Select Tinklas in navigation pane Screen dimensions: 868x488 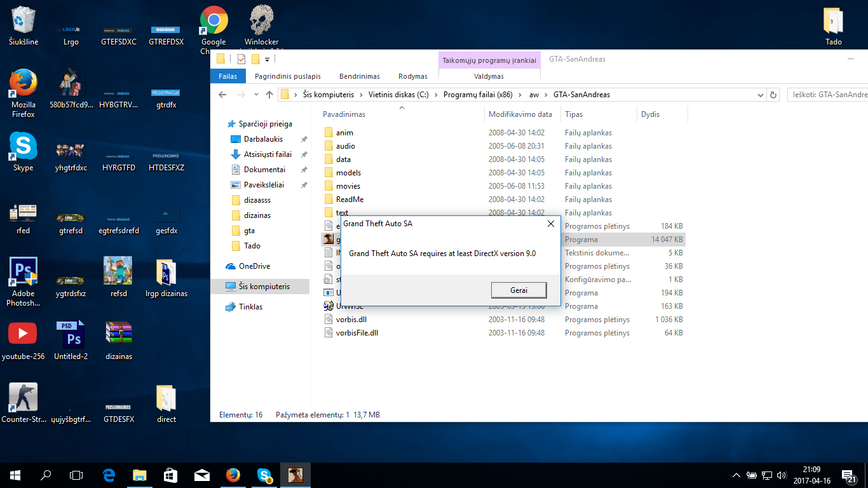coord(250,307)
